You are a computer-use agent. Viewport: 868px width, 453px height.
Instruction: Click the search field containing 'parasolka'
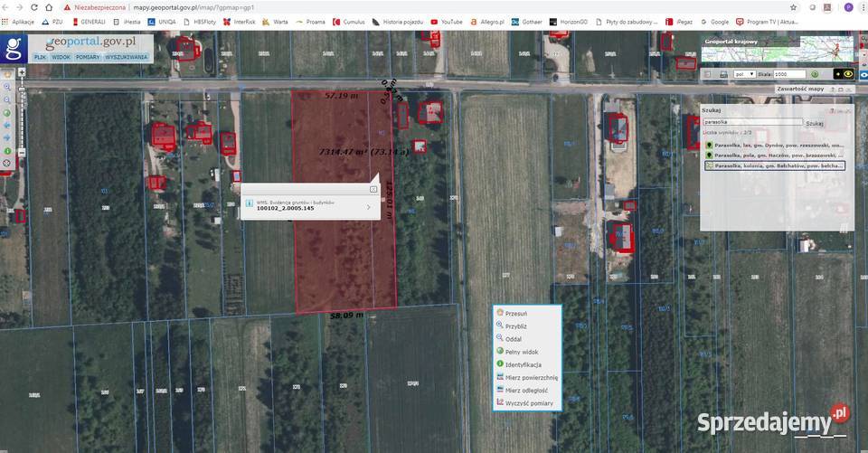pyautogui.click(x=752, y=122)
